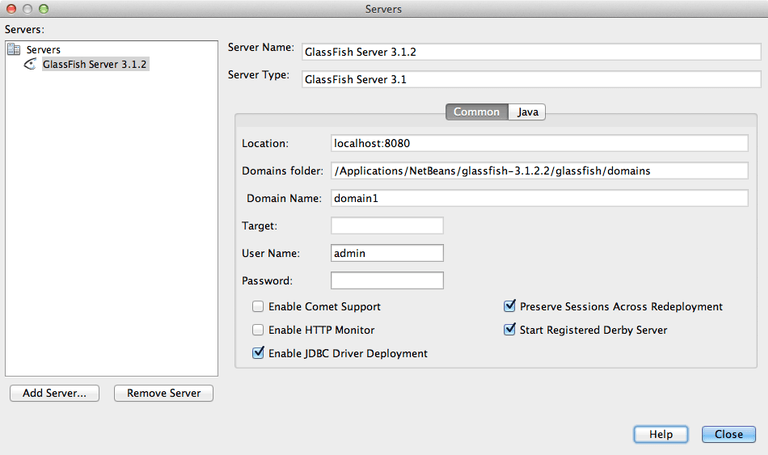The width and height of the screenshot is (768, 455).
Task: Click the red window close button
Action: pyautogui.click(x=11, y=9)
